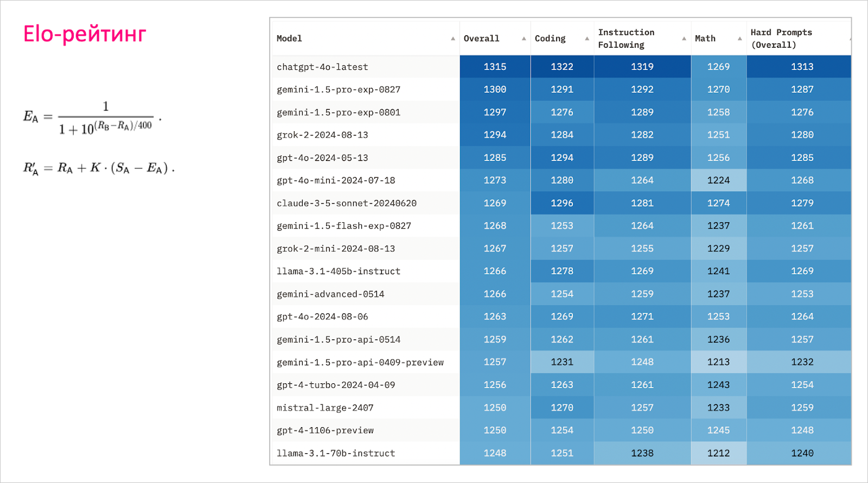Click Math score 1256 for gpt-4o-2024-05-13
This screenshot has width=868, height=483.
click(x=718, y=158)
